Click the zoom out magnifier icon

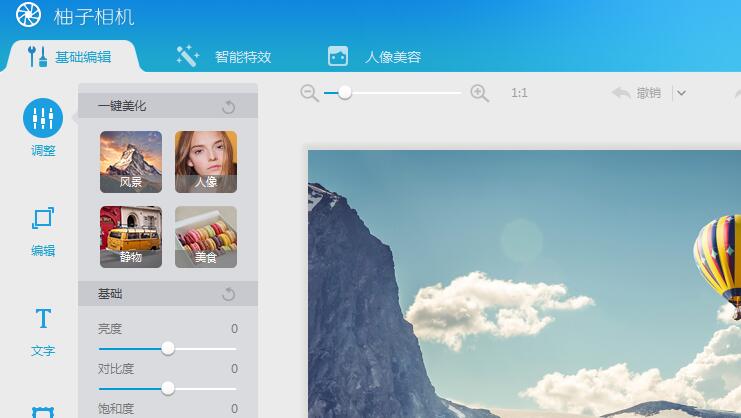(x=310, y=93)
